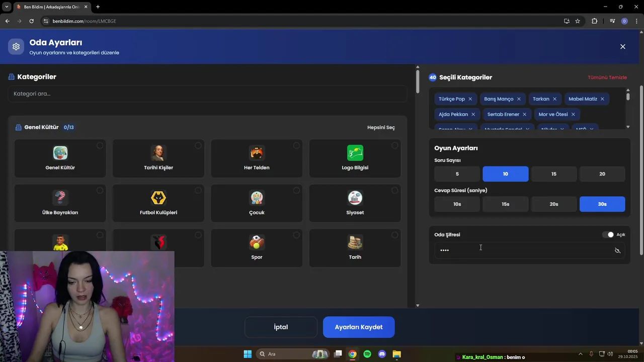The width and height of the screenshot is (644, 362).
Task: Set answer time to 30s
Action: [602, 204]
